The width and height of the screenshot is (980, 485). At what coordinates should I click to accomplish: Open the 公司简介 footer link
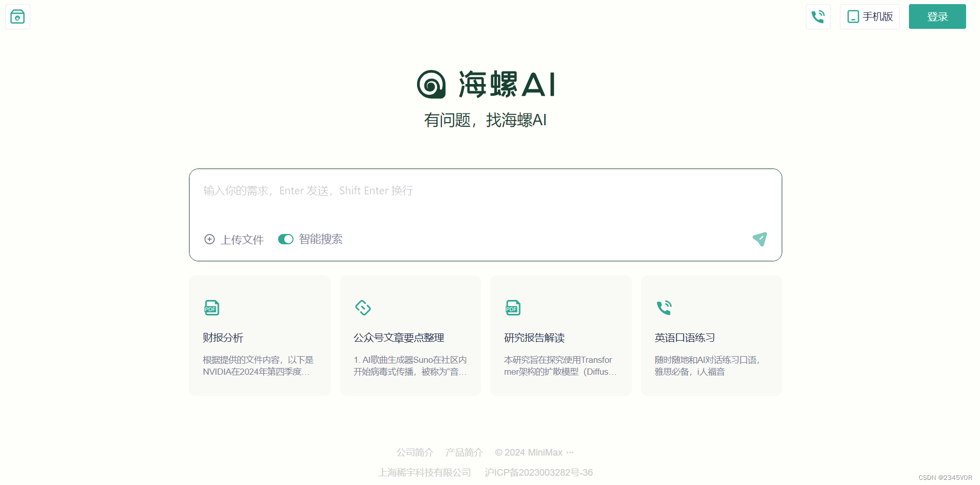[415, 453]
